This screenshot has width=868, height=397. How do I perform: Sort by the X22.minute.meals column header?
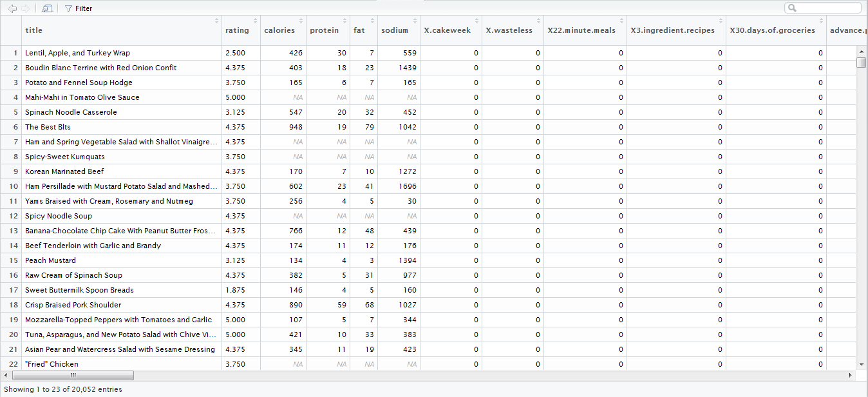tap(585, 30)
